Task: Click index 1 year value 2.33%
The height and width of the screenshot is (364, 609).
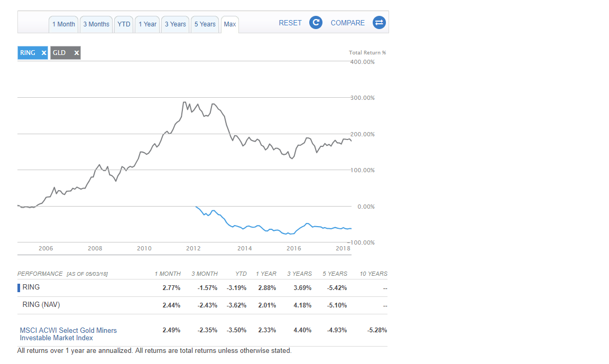Action: click(x=267, y=330)
